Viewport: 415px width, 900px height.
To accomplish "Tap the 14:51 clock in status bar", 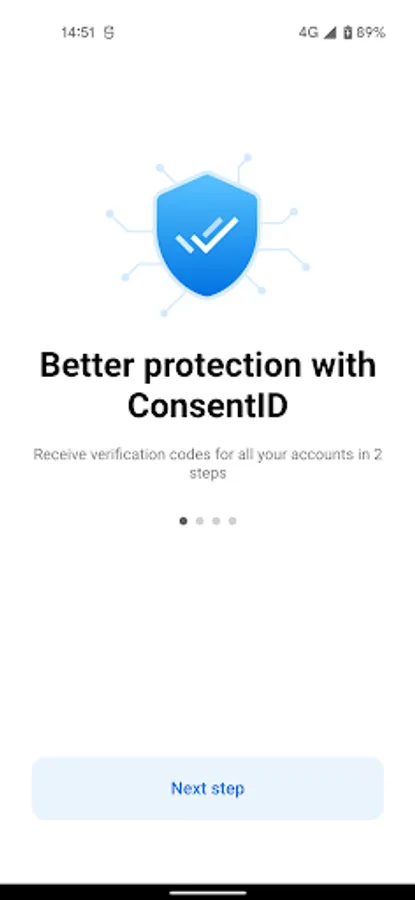I will [78, 33].
